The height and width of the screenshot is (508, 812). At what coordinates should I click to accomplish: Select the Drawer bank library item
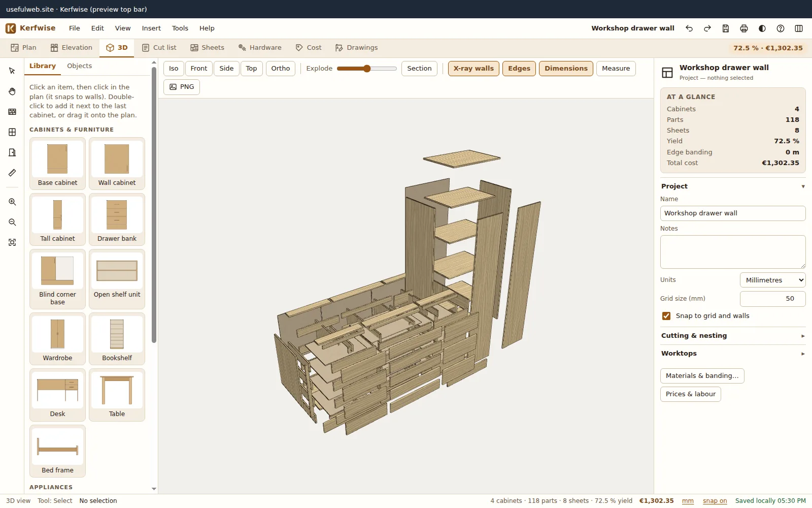point(117,219)
